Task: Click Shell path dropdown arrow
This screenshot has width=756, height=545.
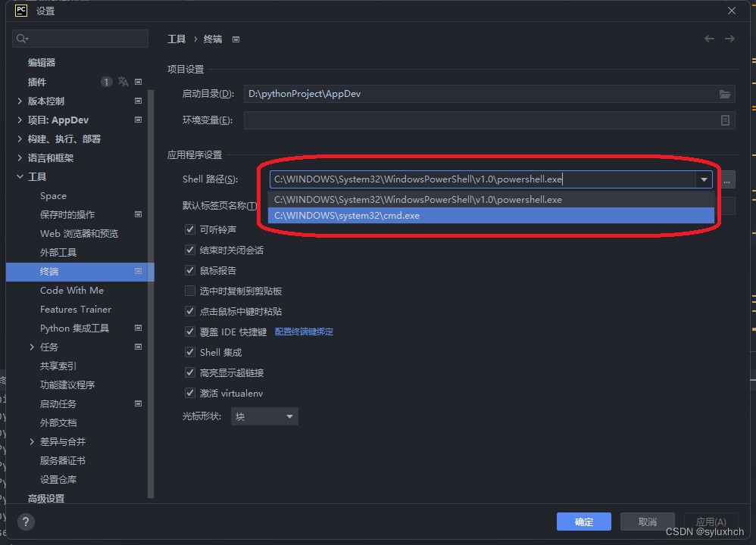Action: coord(704,179)
